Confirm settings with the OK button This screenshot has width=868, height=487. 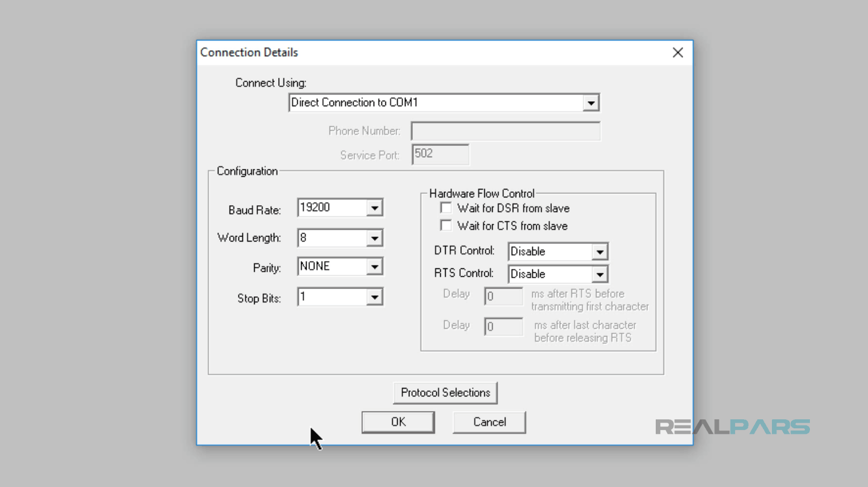tap(398, 422)
